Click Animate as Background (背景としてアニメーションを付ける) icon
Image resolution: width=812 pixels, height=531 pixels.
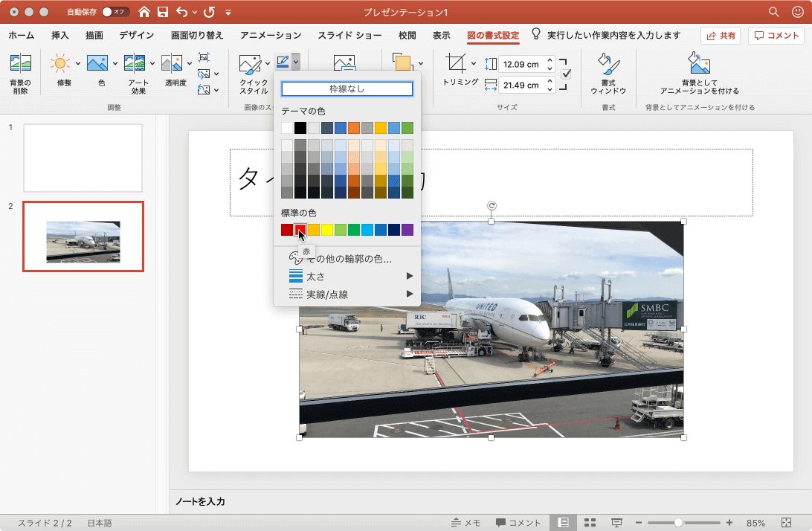click(699, 65)
